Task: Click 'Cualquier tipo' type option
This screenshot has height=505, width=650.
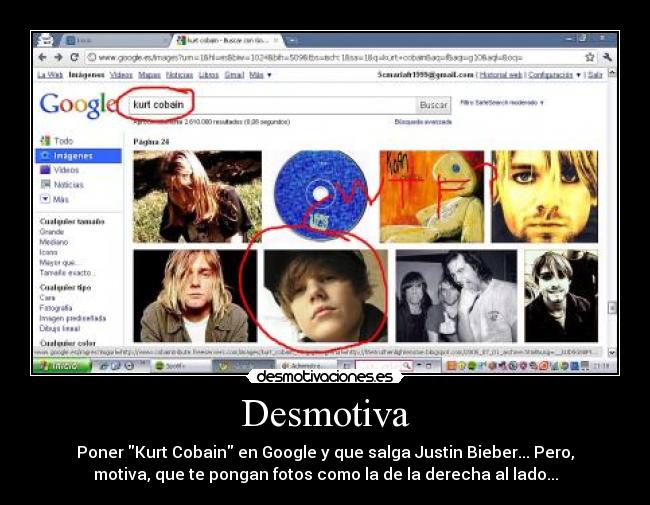Action: click(x=65, y=287)
